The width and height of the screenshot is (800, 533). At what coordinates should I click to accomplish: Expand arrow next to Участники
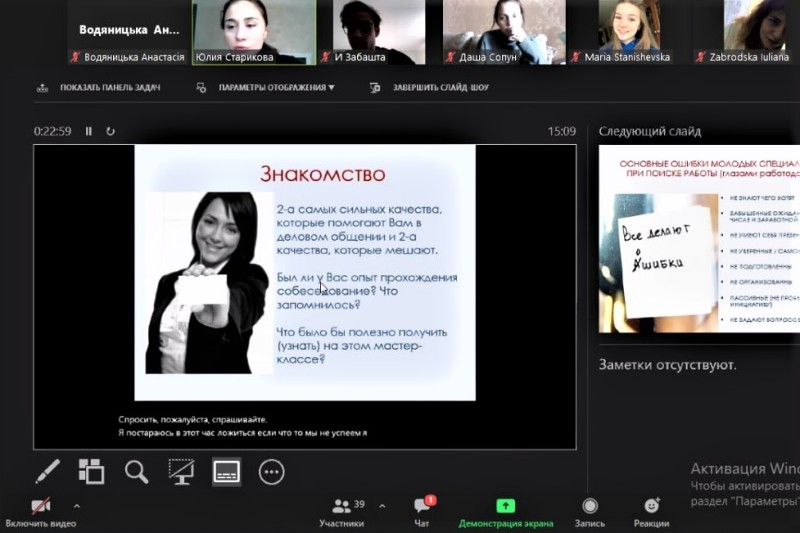click(x=382, y=505)
